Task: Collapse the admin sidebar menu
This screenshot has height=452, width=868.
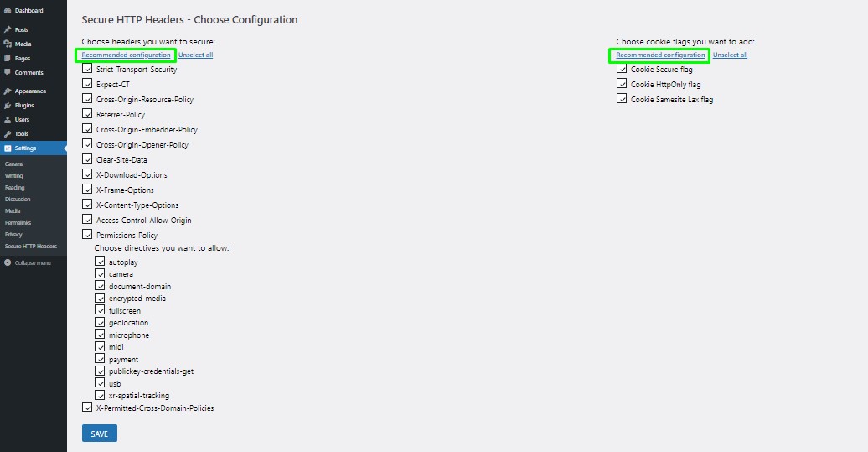Action: pyautogui.click(x=28, y=263)
